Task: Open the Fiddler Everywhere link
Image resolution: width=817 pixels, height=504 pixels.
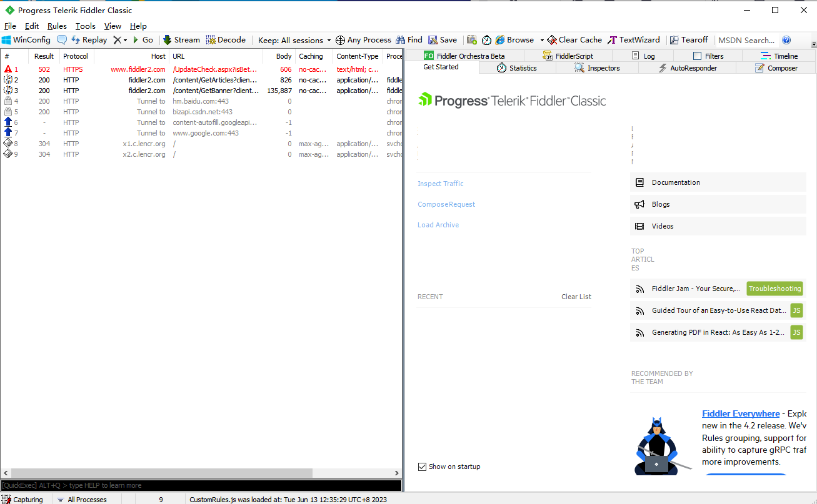Action: 741,413
